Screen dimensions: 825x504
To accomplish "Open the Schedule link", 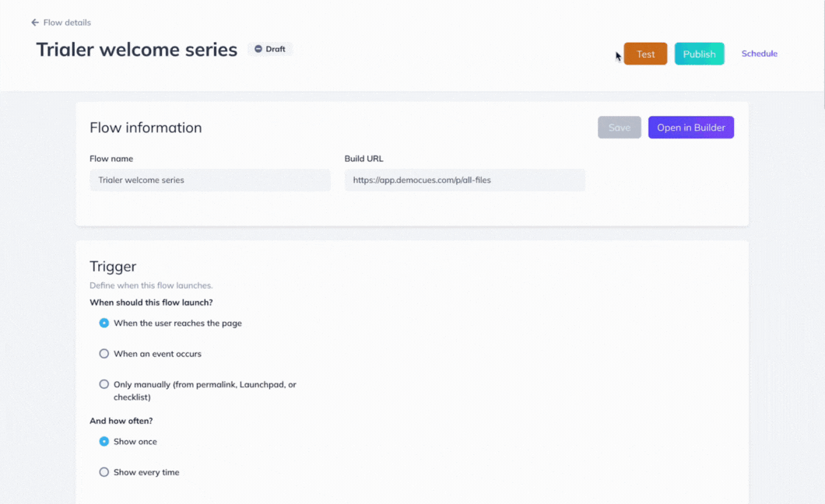I will tap(759, 54).
